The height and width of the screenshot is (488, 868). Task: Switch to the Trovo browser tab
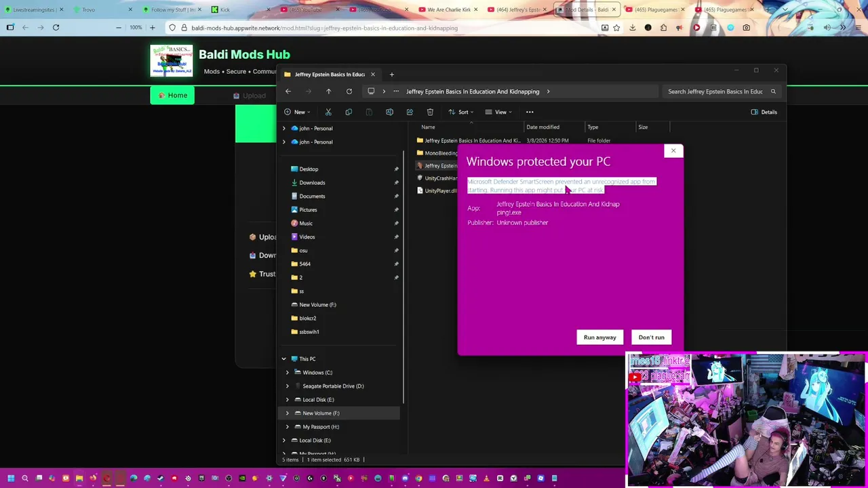[101, 9]
